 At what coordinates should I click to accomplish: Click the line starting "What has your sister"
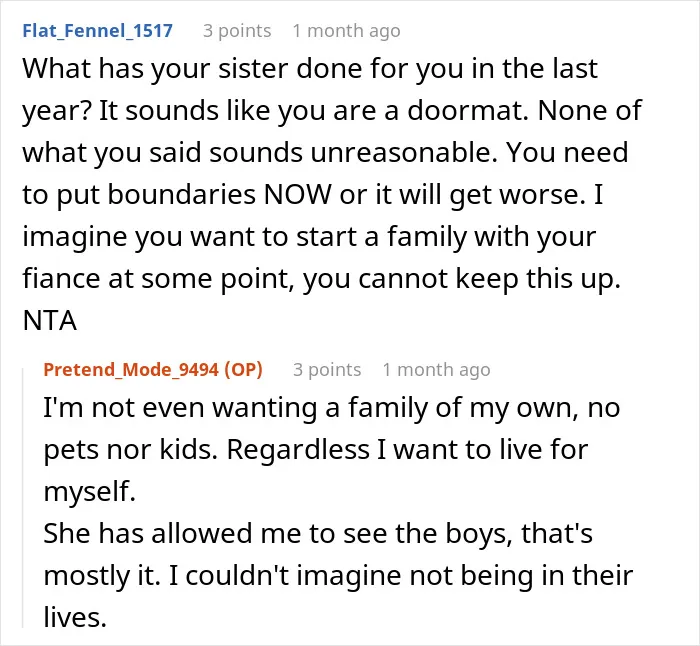tap(310, 69)
